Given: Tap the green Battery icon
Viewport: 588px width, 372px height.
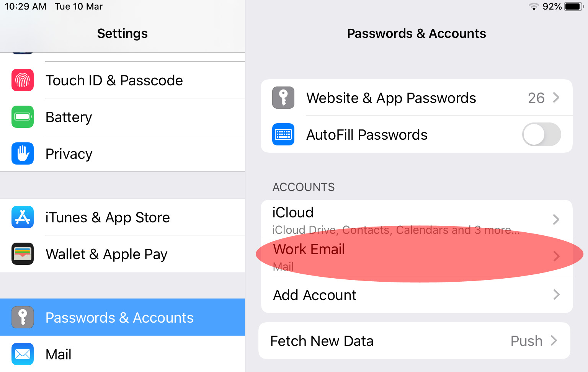Looking at the screenshot, I should click(23, 117).
